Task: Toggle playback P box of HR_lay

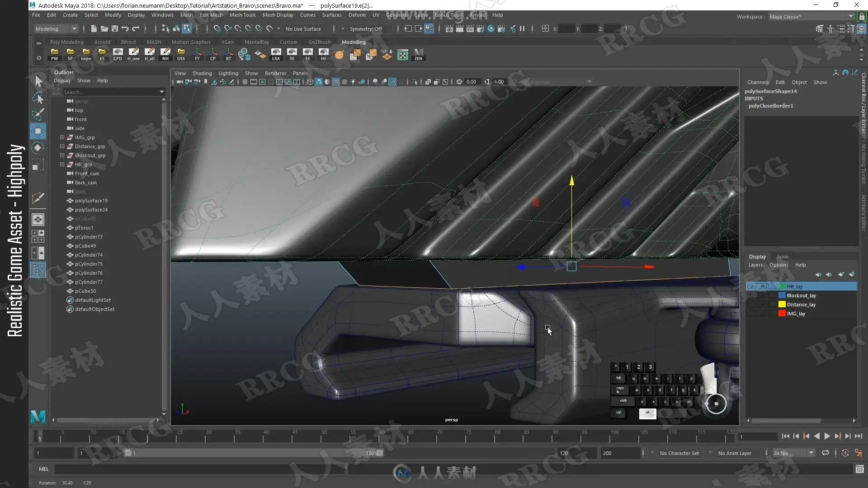Action: click(x=762, y=286)
